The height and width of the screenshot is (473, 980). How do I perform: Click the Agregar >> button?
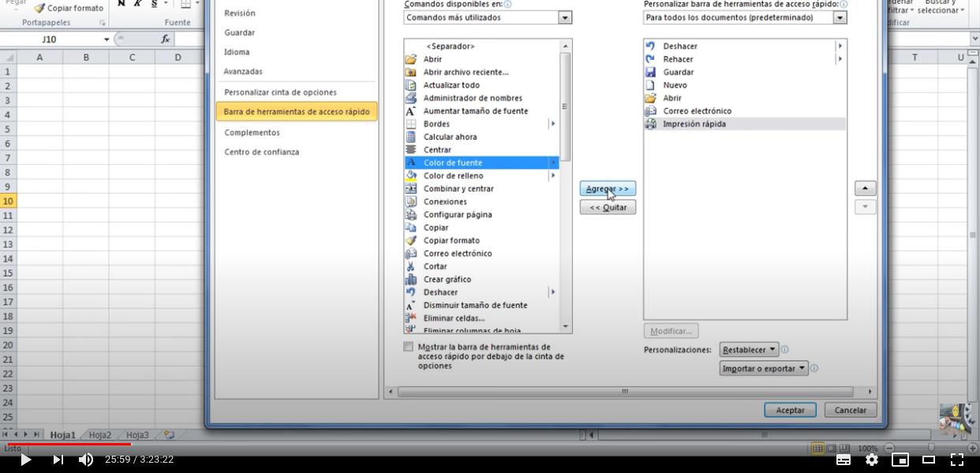pyautogui.click(x=608, y=189)
